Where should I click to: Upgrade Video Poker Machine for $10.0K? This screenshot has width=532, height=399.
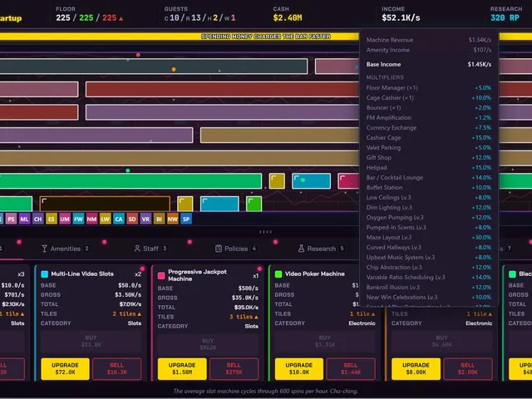click(299, 368)
